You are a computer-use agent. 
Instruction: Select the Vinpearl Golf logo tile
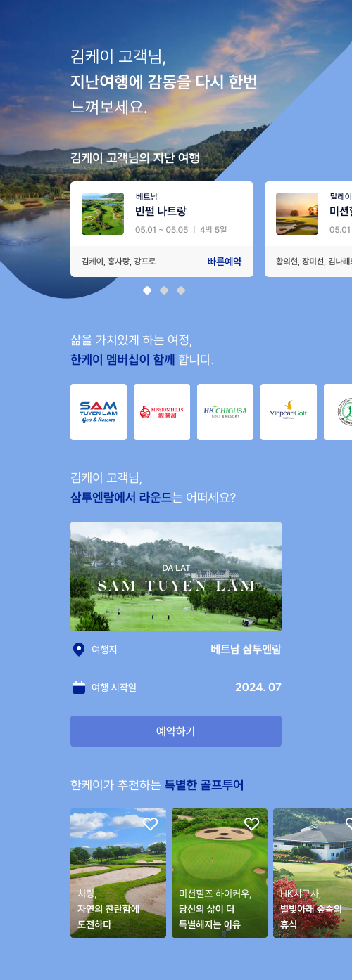(x=289, y=412)
